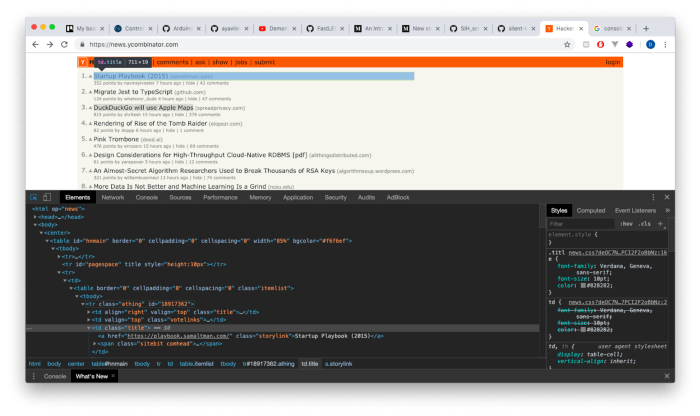
Task: Upvote the Rendering of Rise of Tomb Raider story
Action: pyautogui.click(x=90, y=124)
